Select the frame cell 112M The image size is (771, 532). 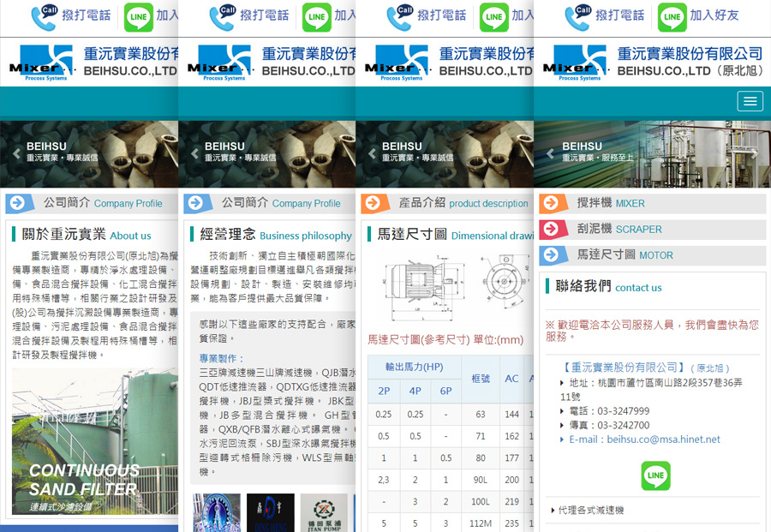pyautogui.click(x=481, y=523)
